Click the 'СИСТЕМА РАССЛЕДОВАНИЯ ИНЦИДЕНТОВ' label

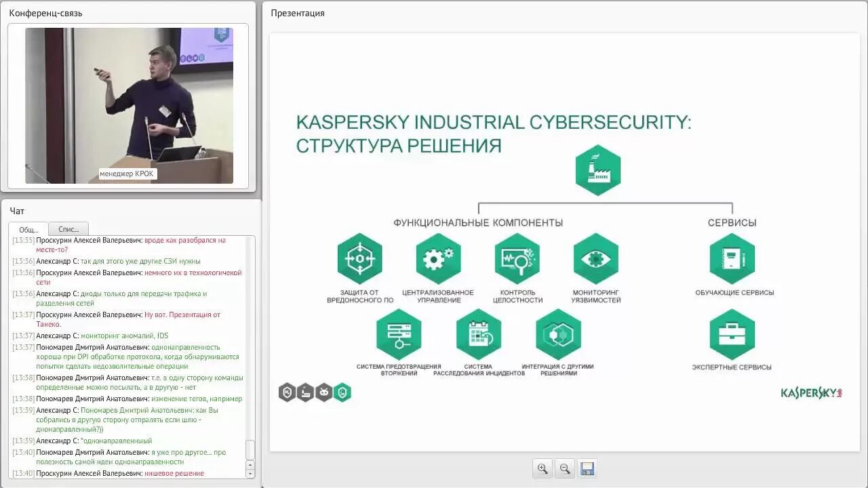pyautogui.click(x=479, y=370)
